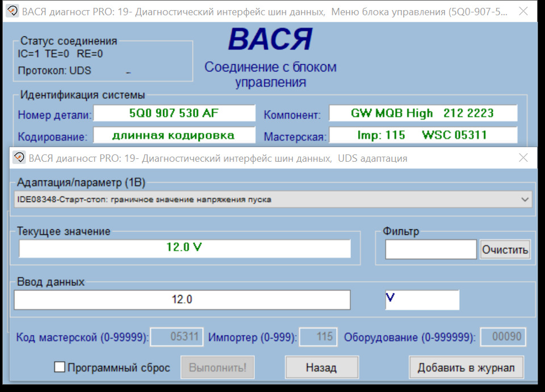This screenshot has height=392, width=545.
Task: Click the unit field showing V
Action: (422, 300)
